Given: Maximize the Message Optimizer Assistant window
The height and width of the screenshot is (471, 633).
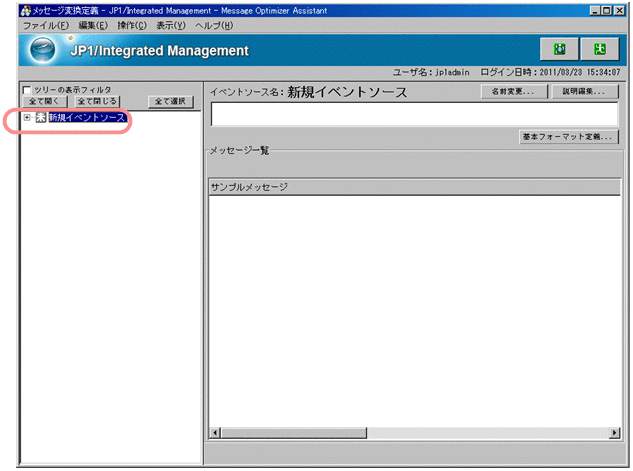Looking at the screenshot, I should click(x=606, y=10).
